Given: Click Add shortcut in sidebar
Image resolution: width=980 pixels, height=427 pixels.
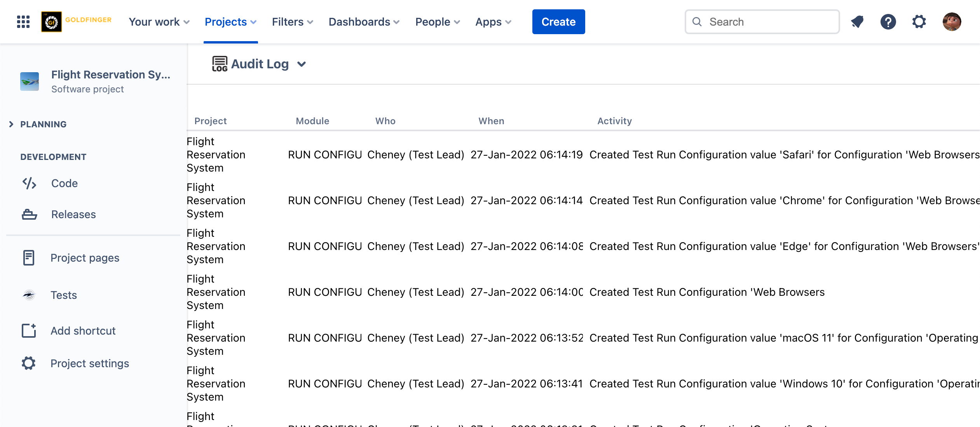Looking at the screenshot, I should [83, 331].
